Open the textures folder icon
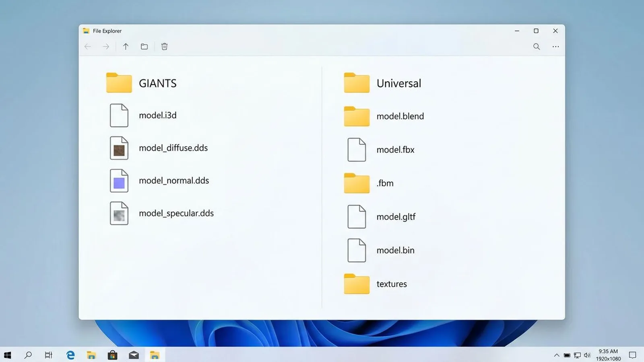Image resolution: width=644 pixels, height=362 pixels. pos(357,284)
